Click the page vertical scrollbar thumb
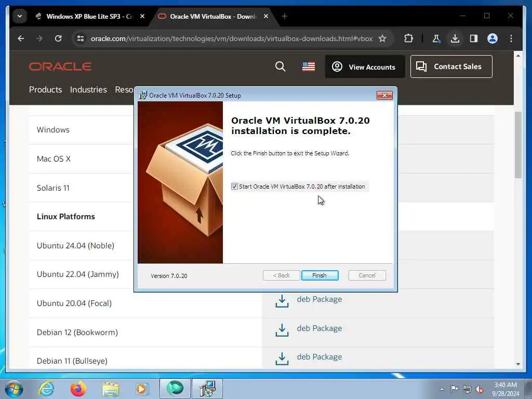The width and height of the screenshot is (532, 399). point(518,144)
